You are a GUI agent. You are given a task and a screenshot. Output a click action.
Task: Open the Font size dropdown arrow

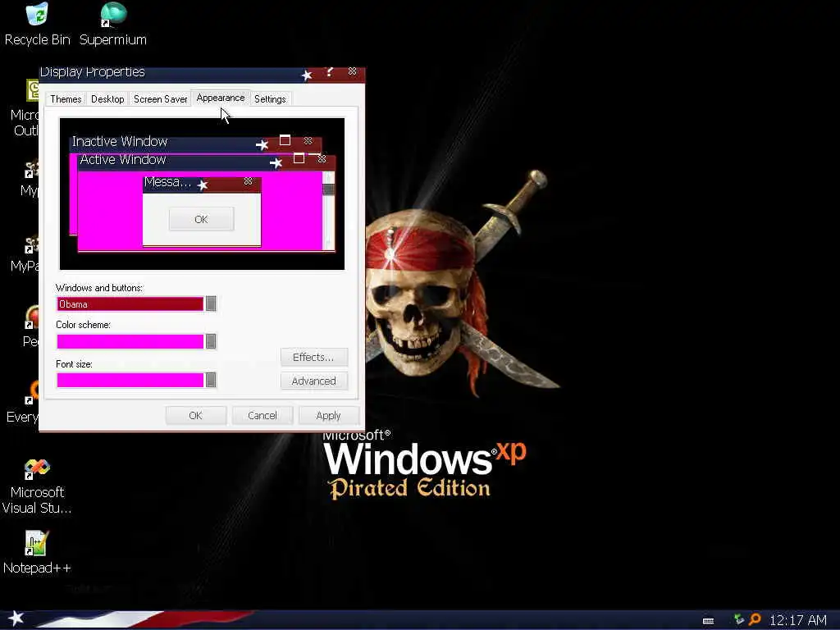point(211,380)
